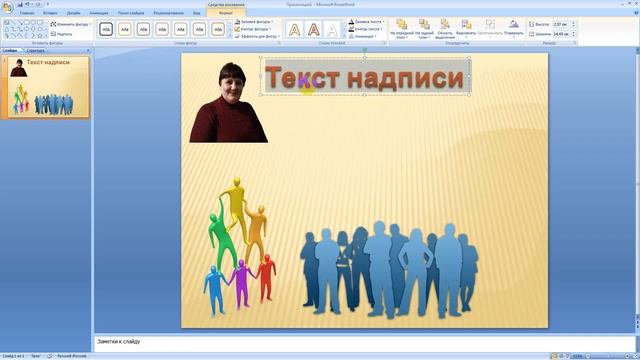Select the blue crowd silhouette image

pyautogui.click(x=389, y=270)
